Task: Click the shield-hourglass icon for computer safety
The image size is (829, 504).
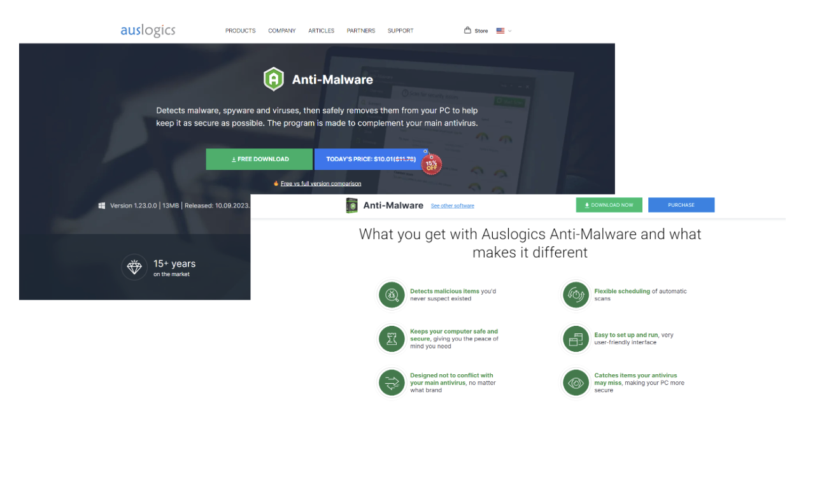Action: pyautogui.click(x=392, y=339)
